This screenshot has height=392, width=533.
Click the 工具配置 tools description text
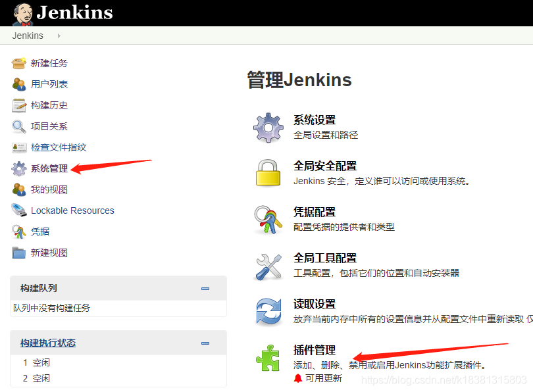(376, 273)
